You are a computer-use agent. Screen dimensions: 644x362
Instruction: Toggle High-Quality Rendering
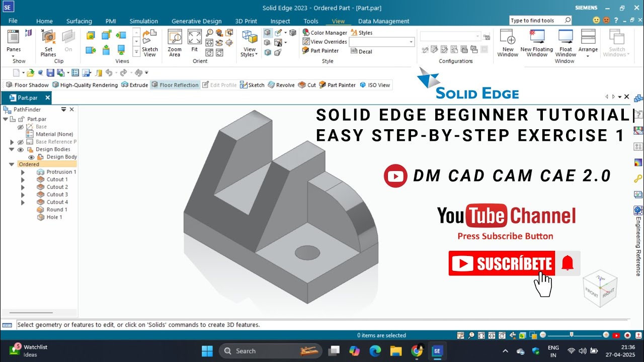85,85
